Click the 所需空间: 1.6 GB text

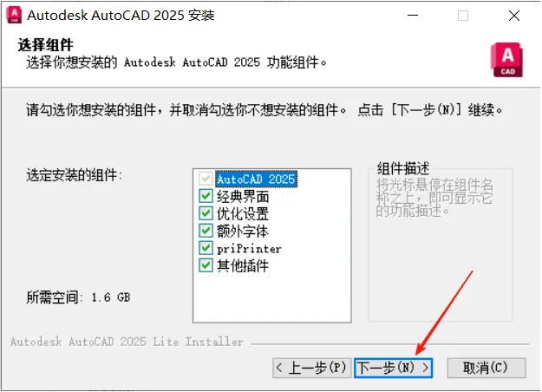[x=78, y=297]
